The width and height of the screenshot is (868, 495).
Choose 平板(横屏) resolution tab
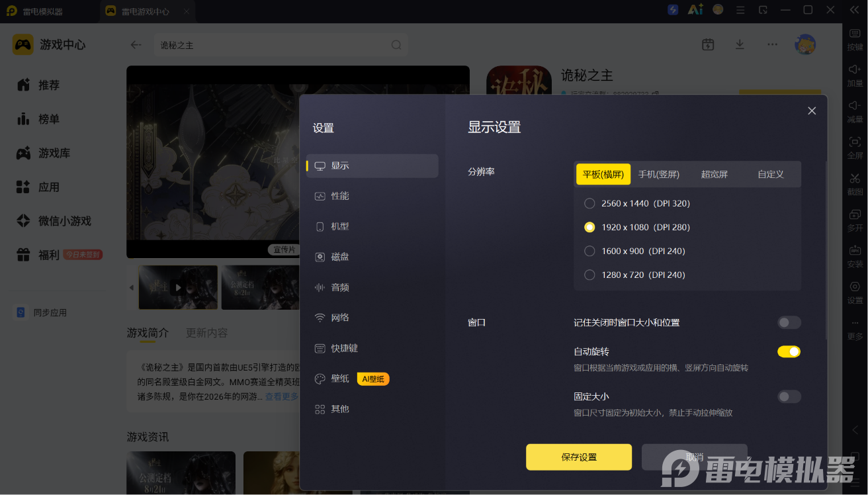coord(603,174)
